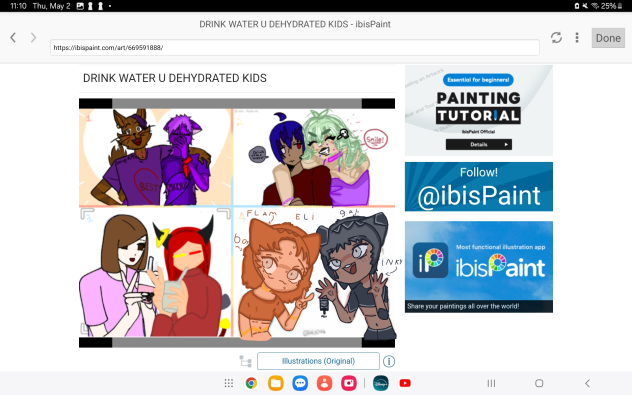Show recent apps navigation button
Image resolution: width=632 pixels, height=395 pixels.
491,383
